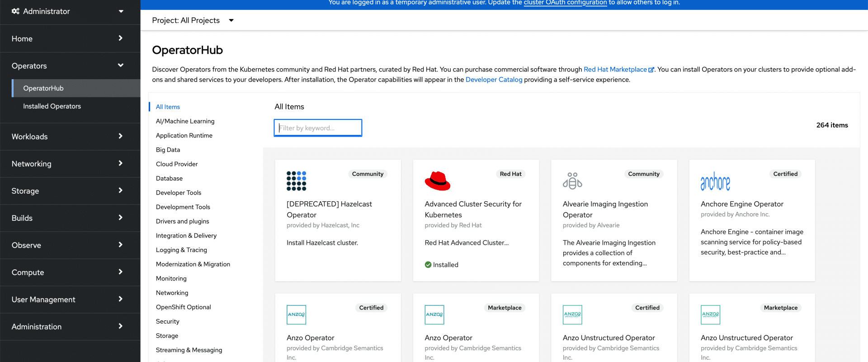
Task: Click the Hazelcast dotted grid logo
Action: pyautogui.click(x=297, y=181)
